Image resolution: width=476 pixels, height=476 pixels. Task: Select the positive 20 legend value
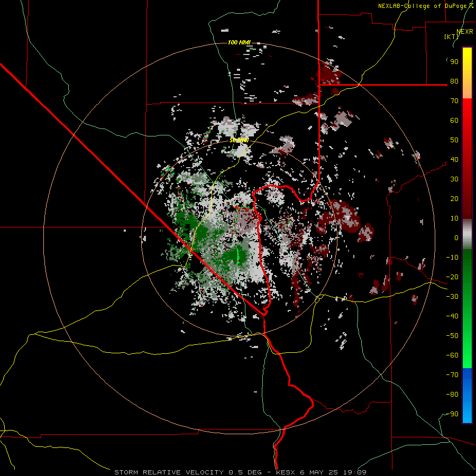(x=454, y=199)
